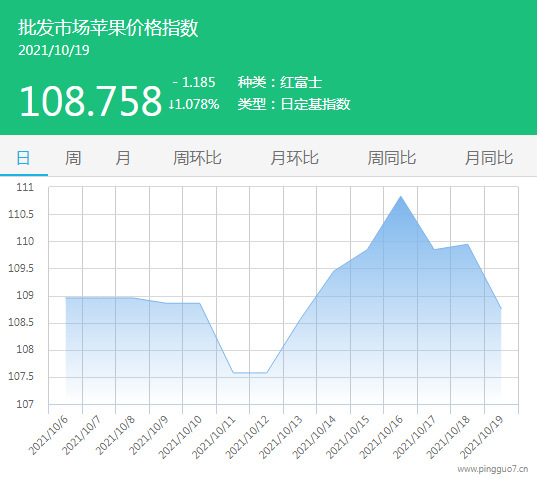Open the 月环比 tab
537x479 pixels.
(x=294, y=158)
